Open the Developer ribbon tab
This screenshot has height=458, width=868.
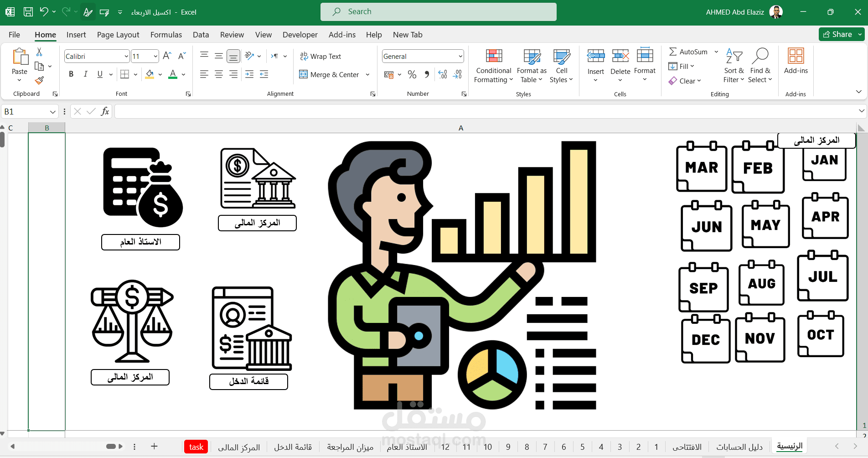point(300,35)
